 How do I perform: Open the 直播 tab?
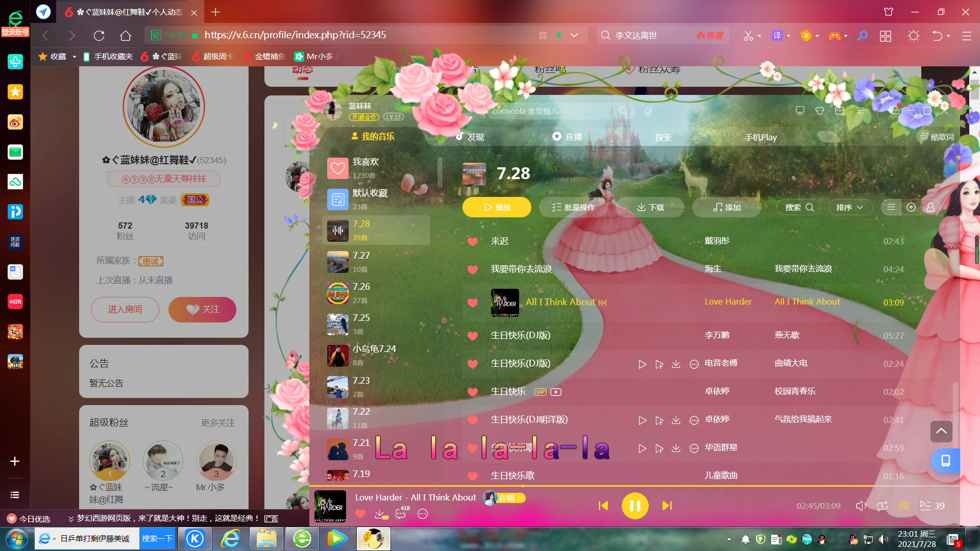pos(567,137)
